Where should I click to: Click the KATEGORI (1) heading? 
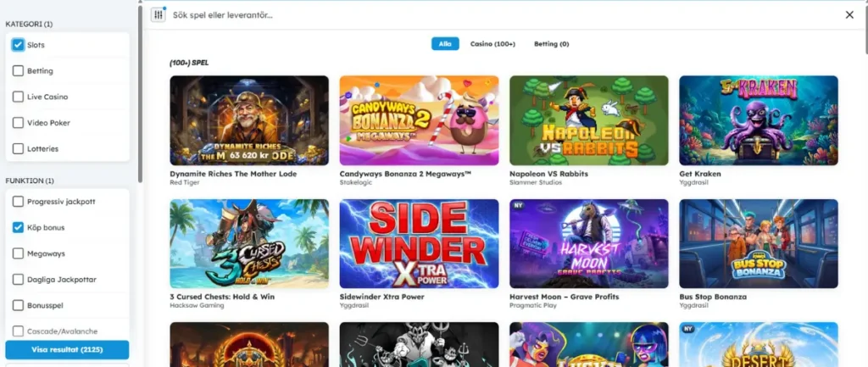[x=29, y=25]
